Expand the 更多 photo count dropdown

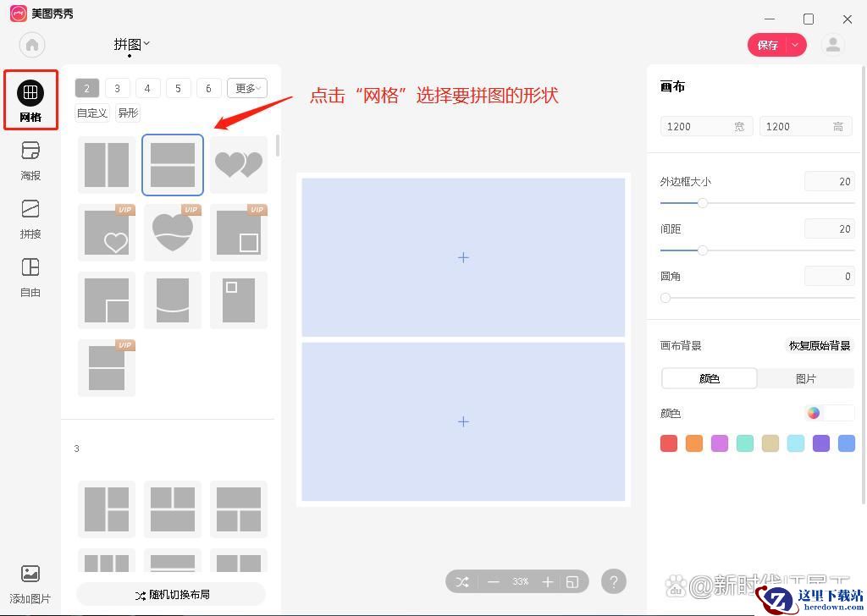247,88
